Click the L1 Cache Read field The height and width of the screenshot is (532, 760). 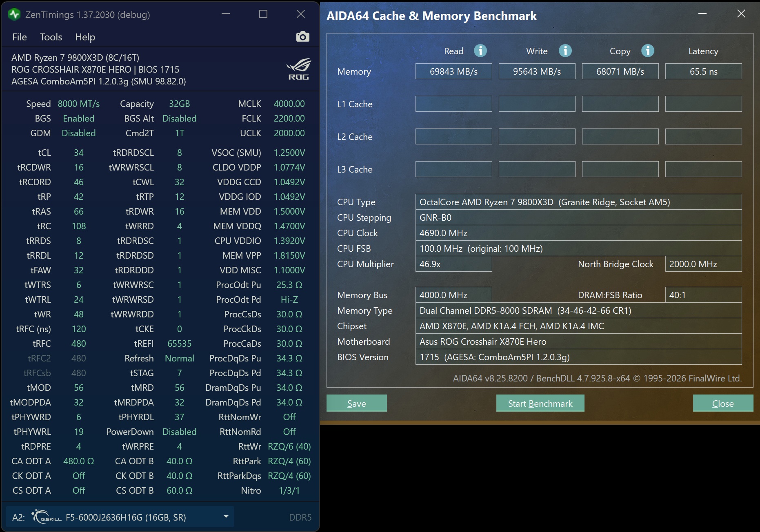(x=453, y=104)
